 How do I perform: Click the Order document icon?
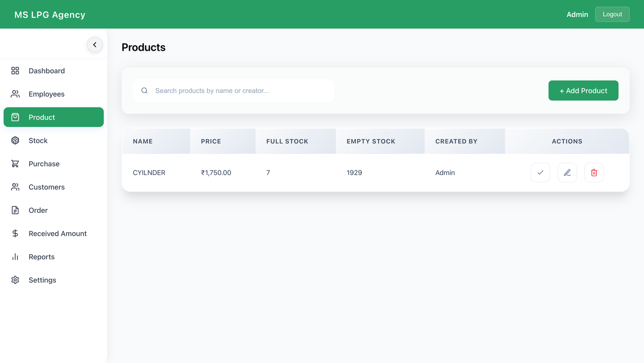[15, 210]
